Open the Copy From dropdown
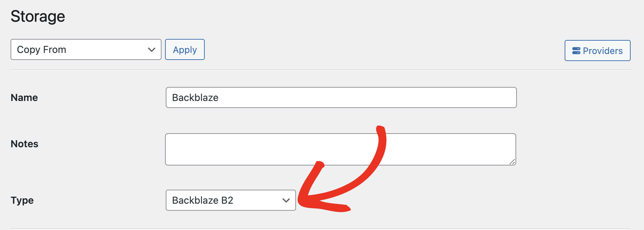 click(86, 49)
